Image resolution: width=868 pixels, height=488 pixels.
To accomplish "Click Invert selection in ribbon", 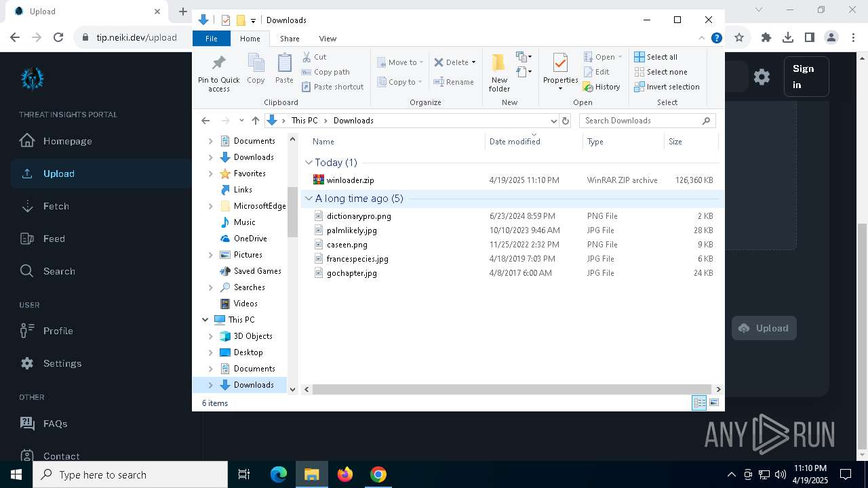I will click(667, 87).
